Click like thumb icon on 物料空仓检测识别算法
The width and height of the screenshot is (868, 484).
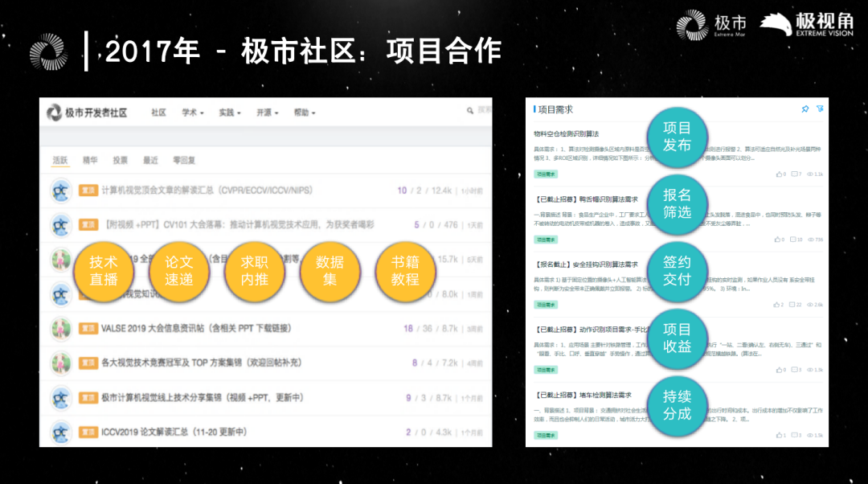tap(779, 174)
